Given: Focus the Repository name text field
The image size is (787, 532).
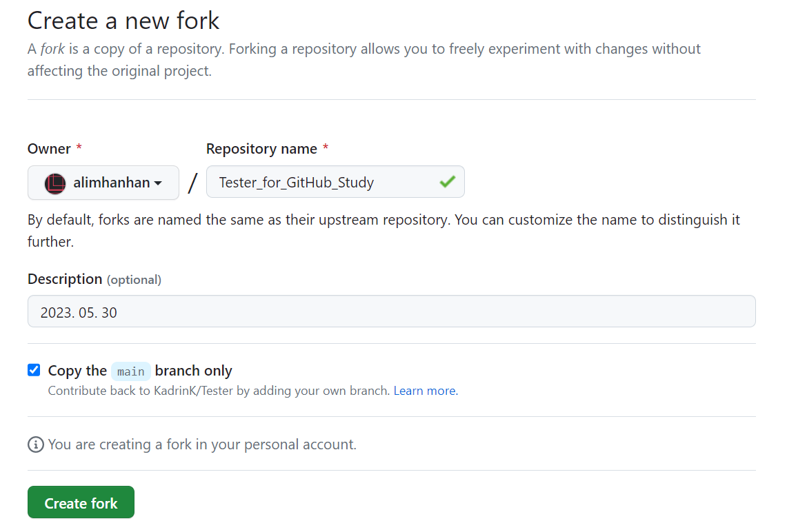Looking at the screenshot, I should coord(324,183).
